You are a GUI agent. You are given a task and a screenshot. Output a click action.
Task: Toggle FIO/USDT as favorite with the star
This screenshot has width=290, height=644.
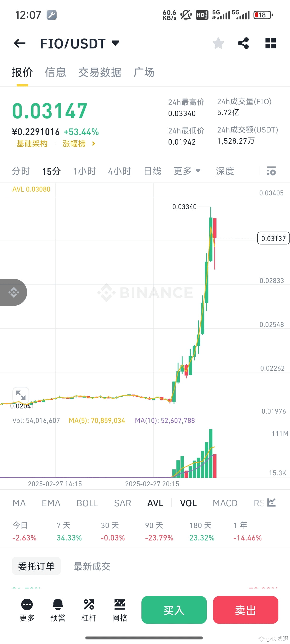pyautogui.click(x=218, y=43)
